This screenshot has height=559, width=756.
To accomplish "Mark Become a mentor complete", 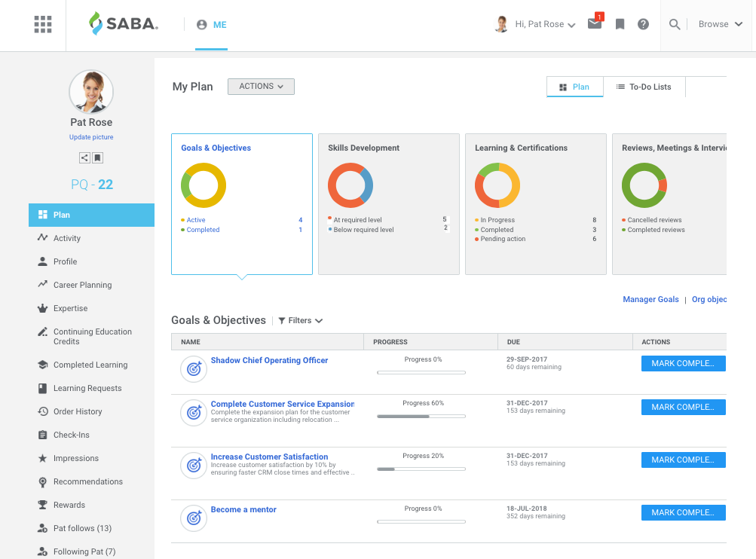I will (683, 512).
